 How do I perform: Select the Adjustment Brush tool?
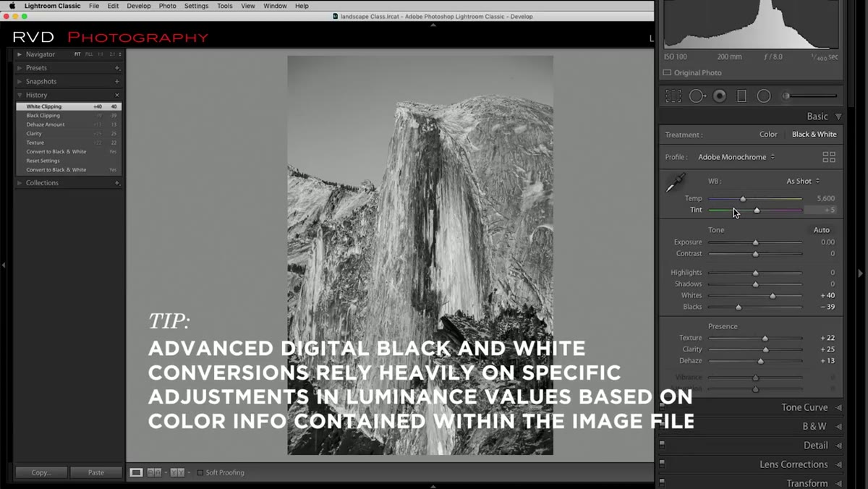(x=811, y=95)
